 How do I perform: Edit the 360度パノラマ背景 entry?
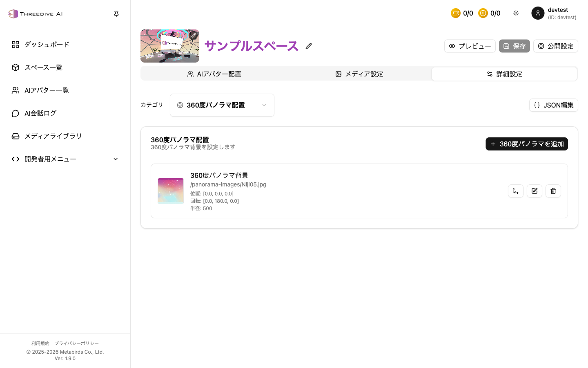[x=535, y=191]
